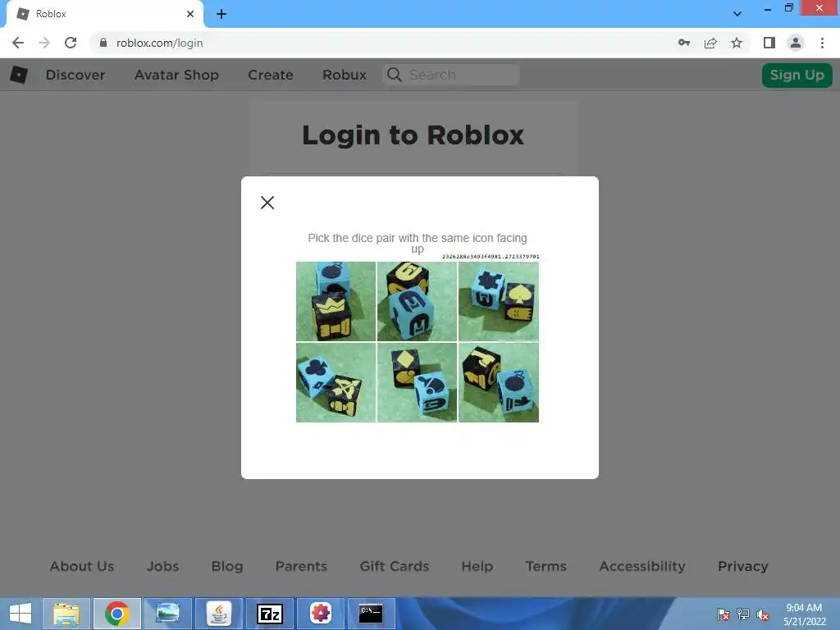Open the Gift Cards footer link

pyautogui.click(x=395, y=566)
